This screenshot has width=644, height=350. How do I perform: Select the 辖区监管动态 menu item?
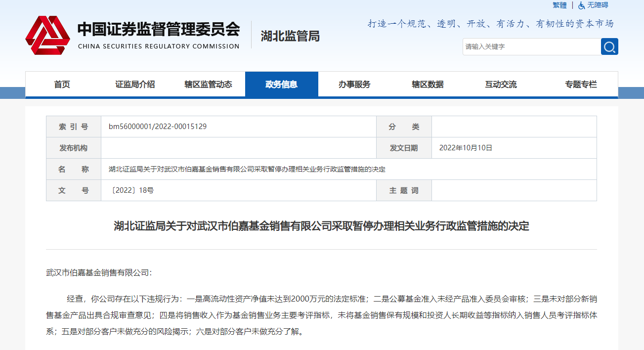208,85
